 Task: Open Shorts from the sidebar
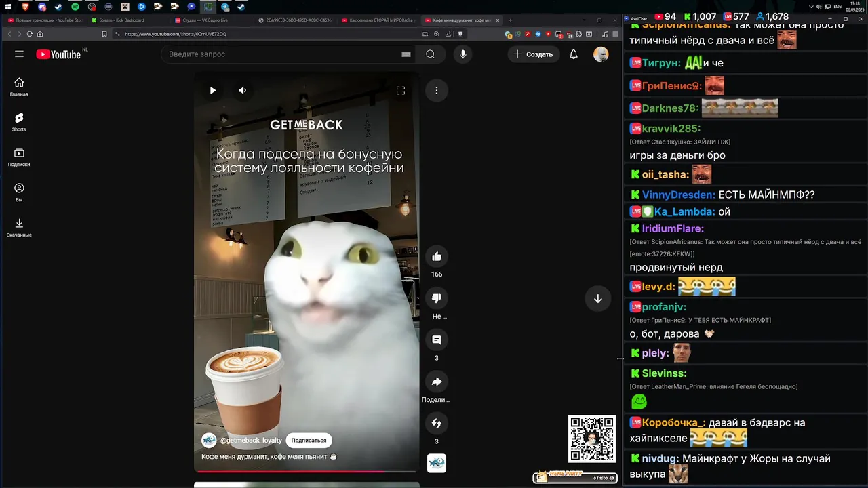click(19, 122)
